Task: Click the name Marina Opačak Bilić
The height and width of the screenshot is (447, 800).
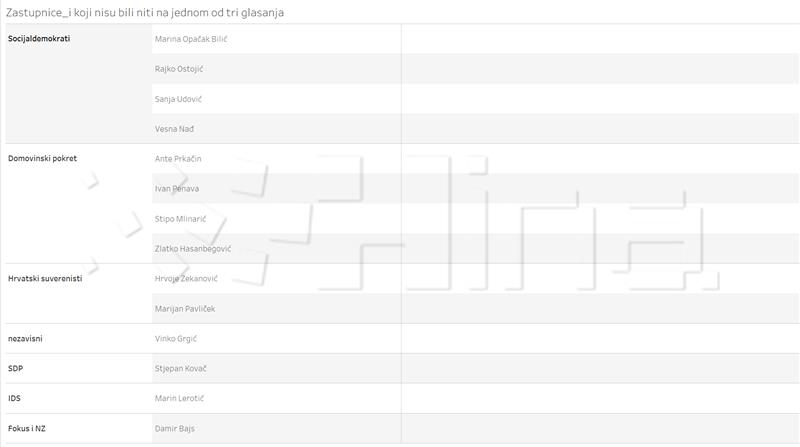Action: pos(191,39)
